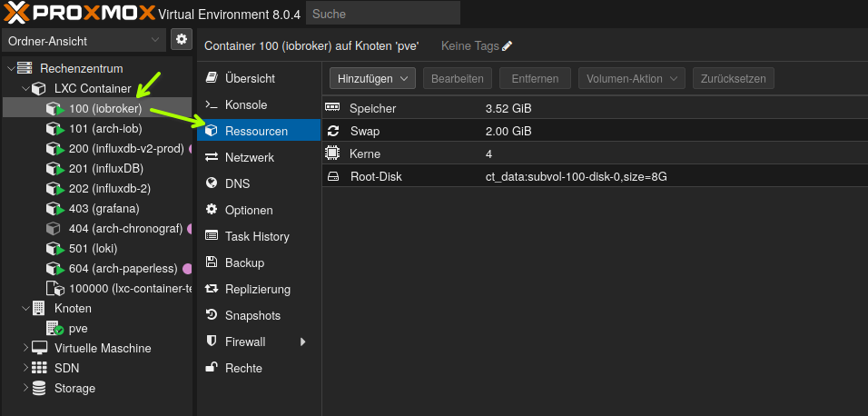The image size is (868, 416).
Task: Click the Knoten building icon
Action: pos(38,308)
